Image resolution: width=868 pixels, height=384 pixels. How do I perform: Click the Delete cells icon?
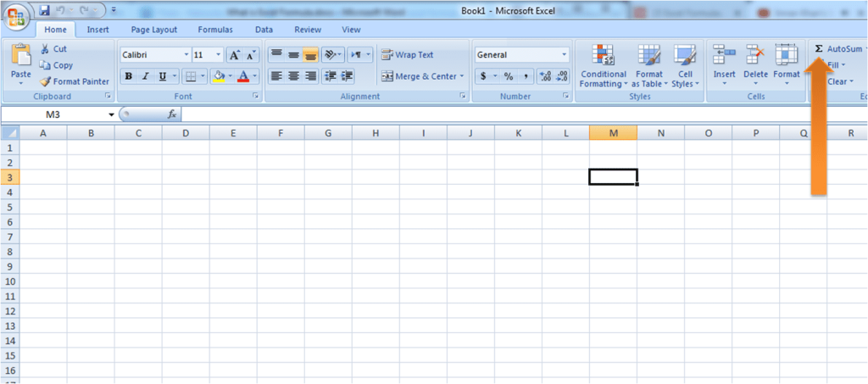[755, 55]
